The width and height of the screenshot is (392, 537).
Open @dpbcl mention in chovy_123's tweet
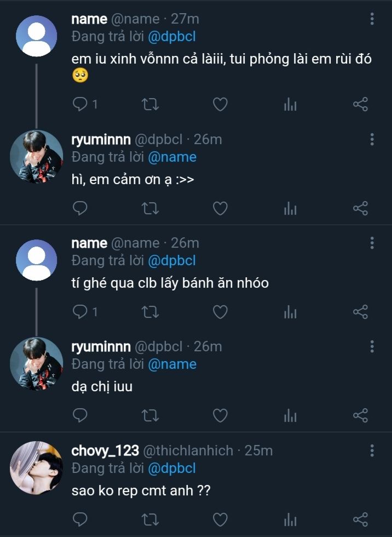pos(171,468)
